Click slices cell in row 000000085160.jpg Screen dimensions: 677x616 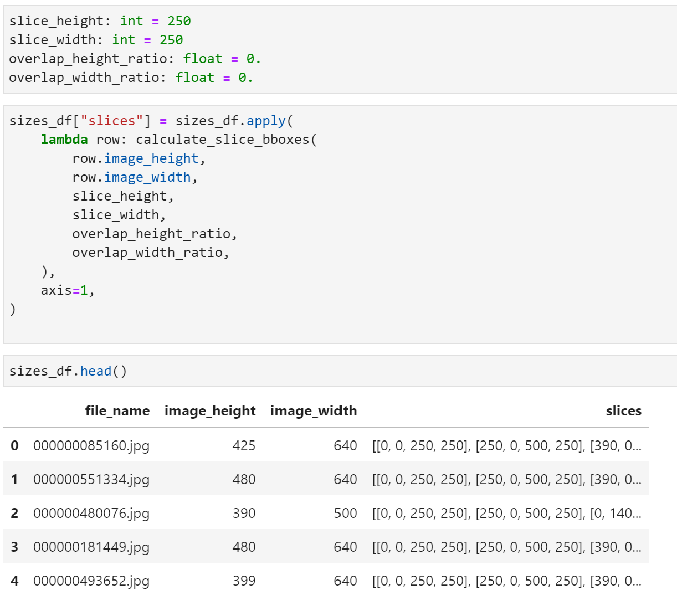506,445
